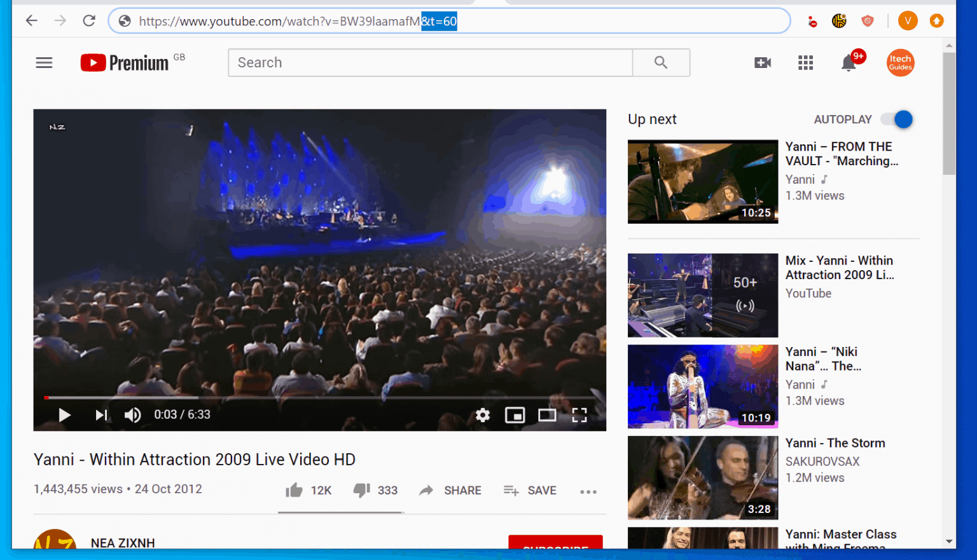Switch to theater mode icon
977x560 pixels.
(x=547, y=414)
